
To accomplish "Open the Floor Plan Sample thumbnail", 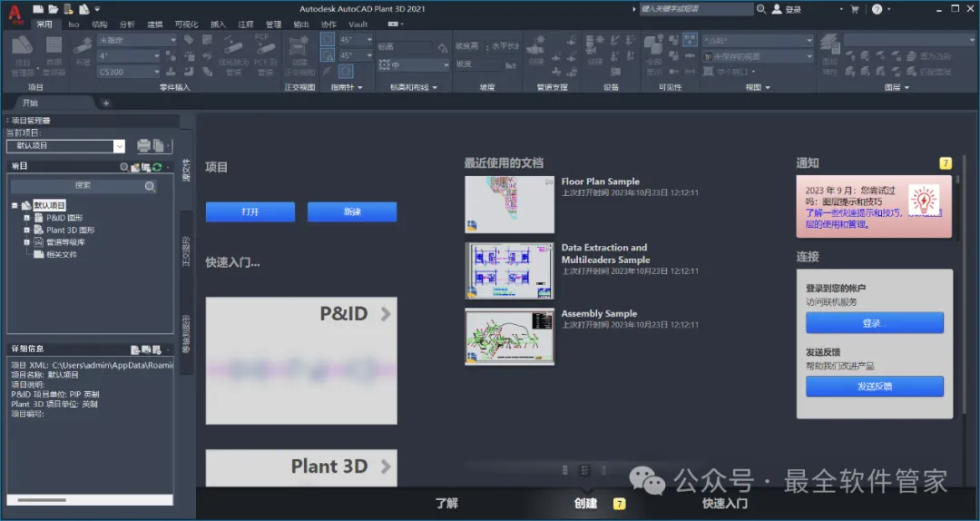I will click(509, 204).
